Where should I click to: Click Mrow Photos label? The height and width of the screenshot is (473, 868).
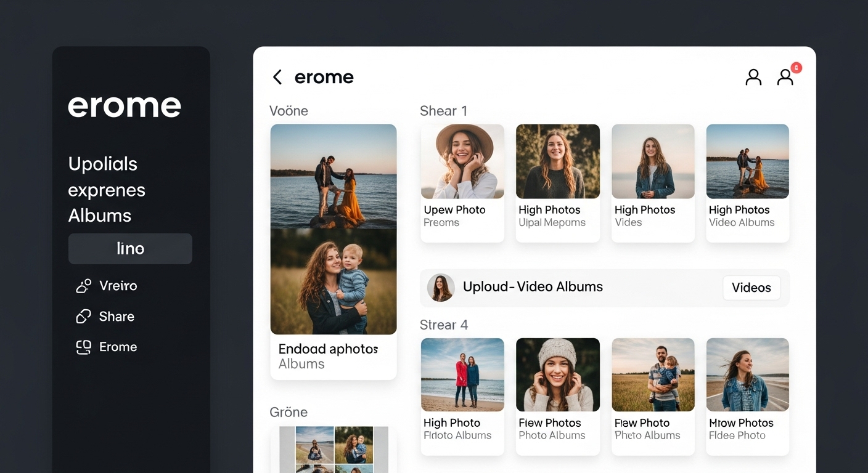pos(741,423)
